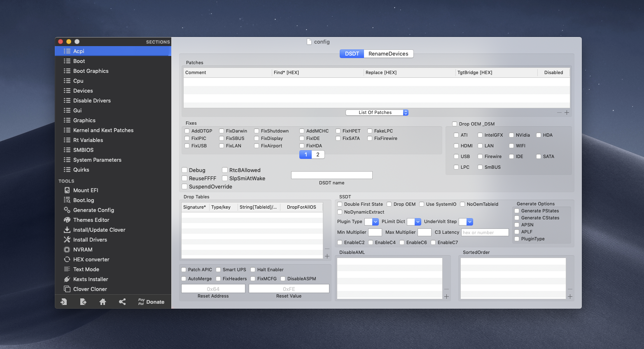Enable the FixShutdown checkbox
The image size is (644, 349).
click(257, 131)
